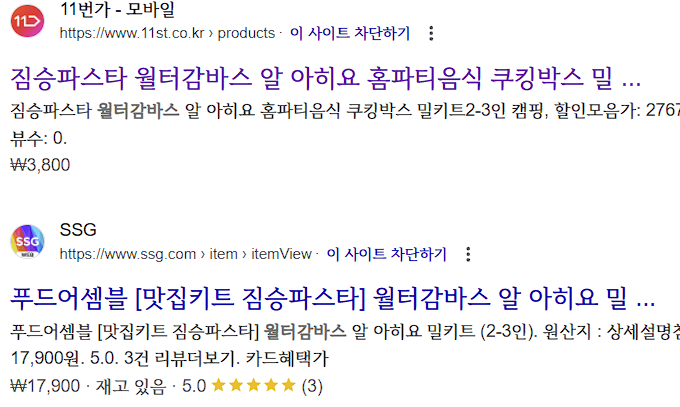Block the 11번가 site via 이 사이트 차단하기
This screenshot has height=407, width=680.
pos(350,33)
